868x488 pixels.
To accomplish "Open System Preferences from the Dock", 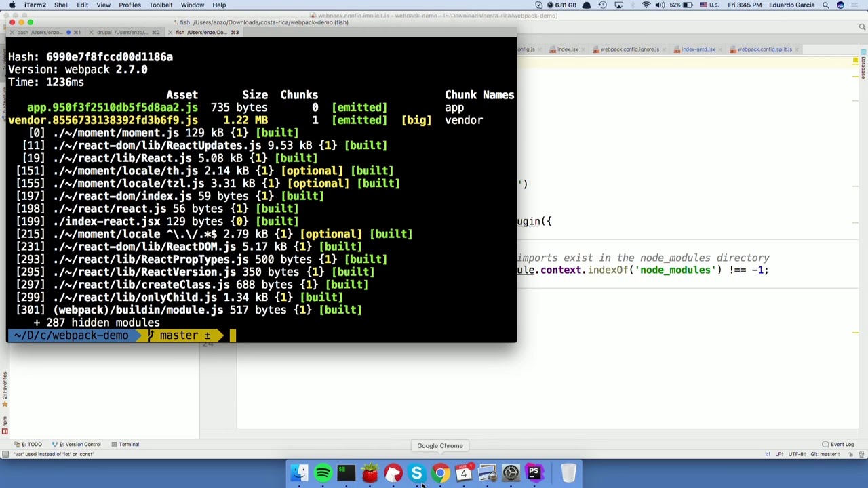I will click(x=511, y=472).
